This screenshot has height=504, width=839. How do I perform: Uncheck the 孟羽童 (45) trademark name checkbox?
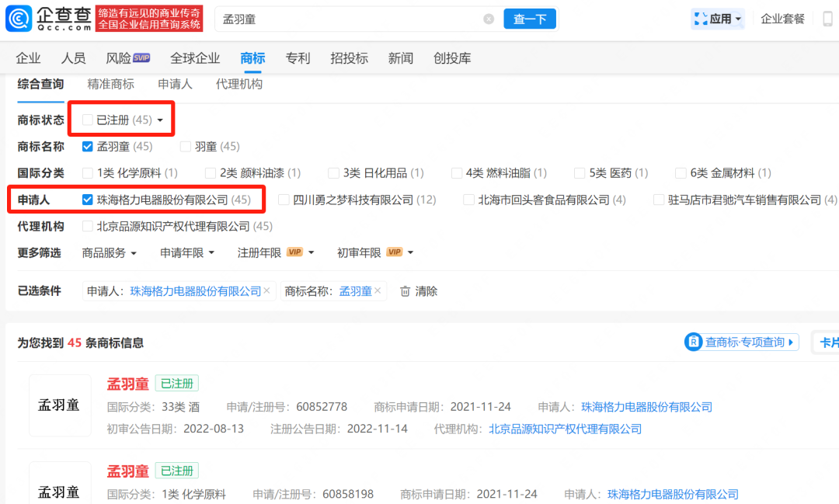[87, 147]
